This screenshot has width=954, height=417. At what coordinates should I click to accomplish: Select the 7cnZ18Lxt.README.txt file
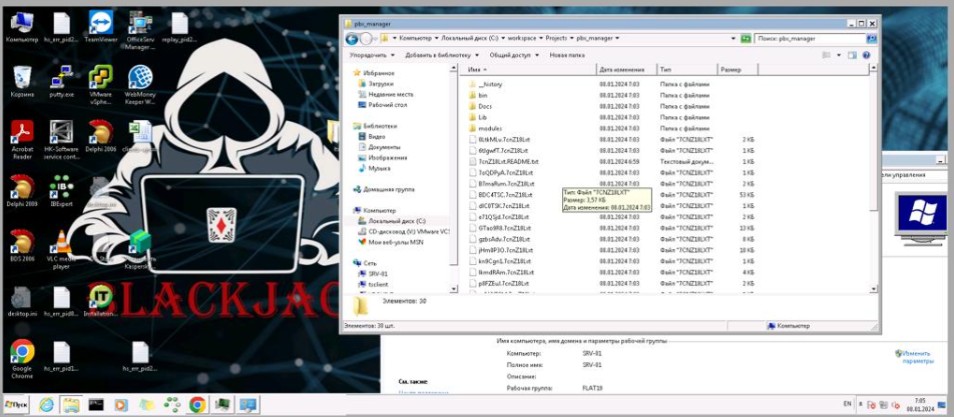pos(508,161)
